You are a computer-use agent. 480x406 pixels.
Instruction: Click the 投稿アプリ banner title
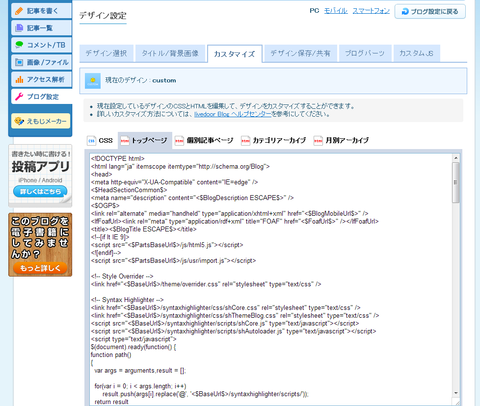[x=41, y=166]
